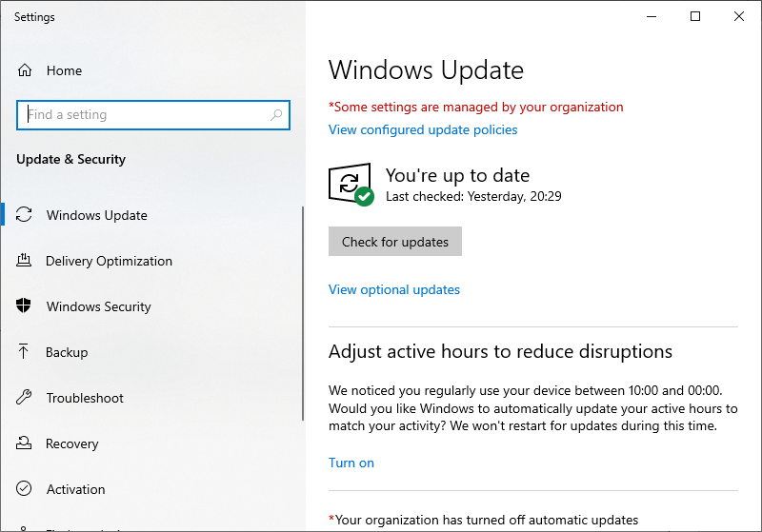Click the Windows Security shield icon
Screen dimensions: 762x532
click(23, 305)
